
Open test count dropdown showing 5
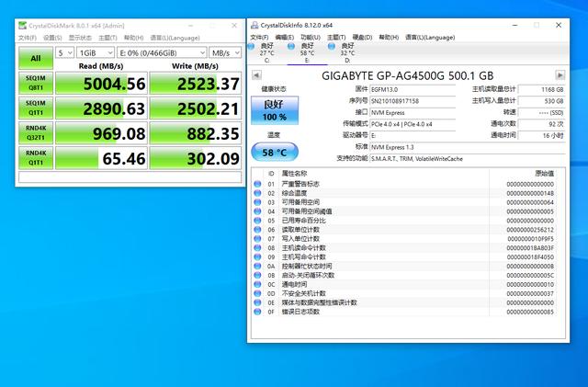pos(65,53)
